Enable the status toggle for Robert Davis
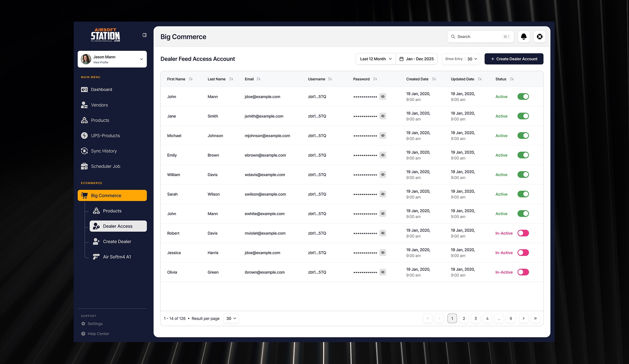Image resolution: width=629 pixels, height=364 pixels. click(523, 233)
